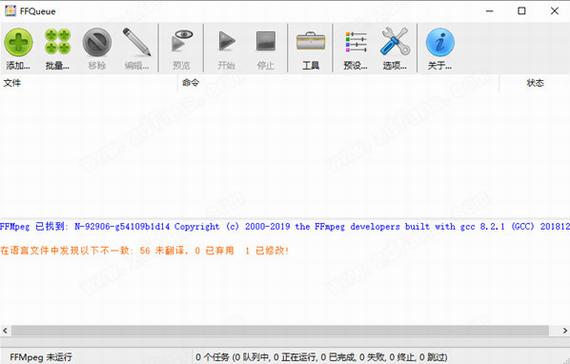Image resolution: width=570 pixels, height=364 pixels.
Task: Minimize the FFQueue window
Action: coord(490,11)
